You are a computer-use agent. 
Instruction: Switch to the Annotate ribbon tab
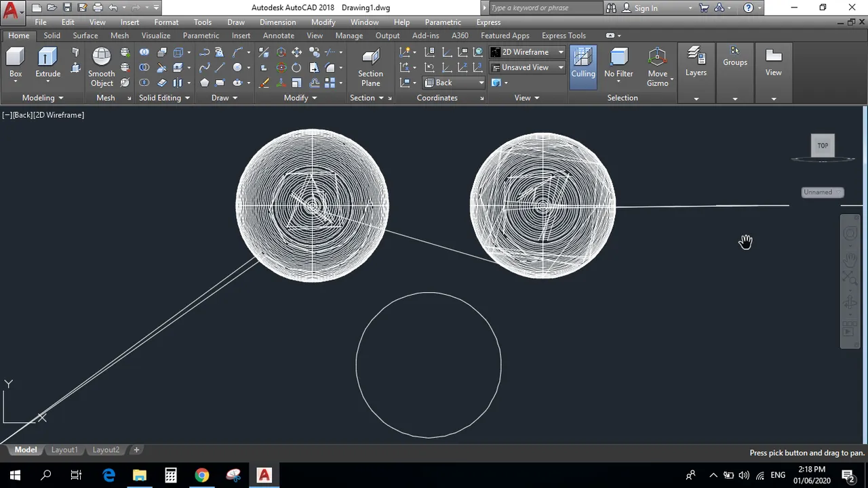pyautogui.click(x=278, y=35)
